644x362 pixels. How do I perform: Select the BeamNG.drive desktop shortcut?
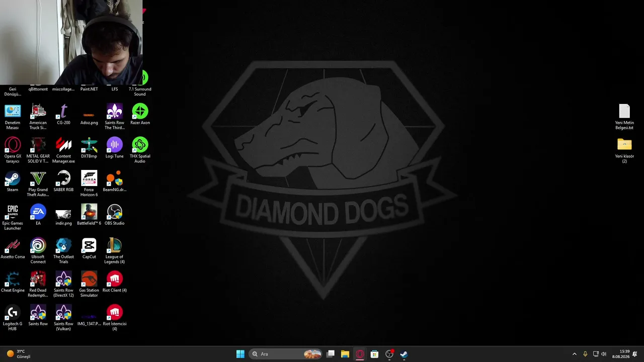tap(115, 182)
